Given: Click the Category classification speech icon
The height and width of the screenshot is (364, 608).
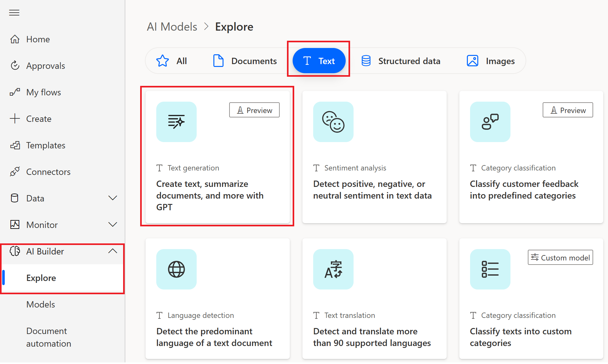Looking at the screenshot, I should [490, 121].
